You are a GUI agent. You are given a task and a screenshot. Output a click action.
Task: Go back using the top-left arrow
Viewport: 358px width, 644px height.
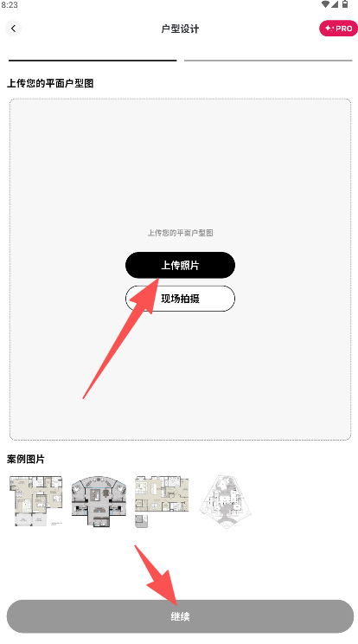[13, 29]
